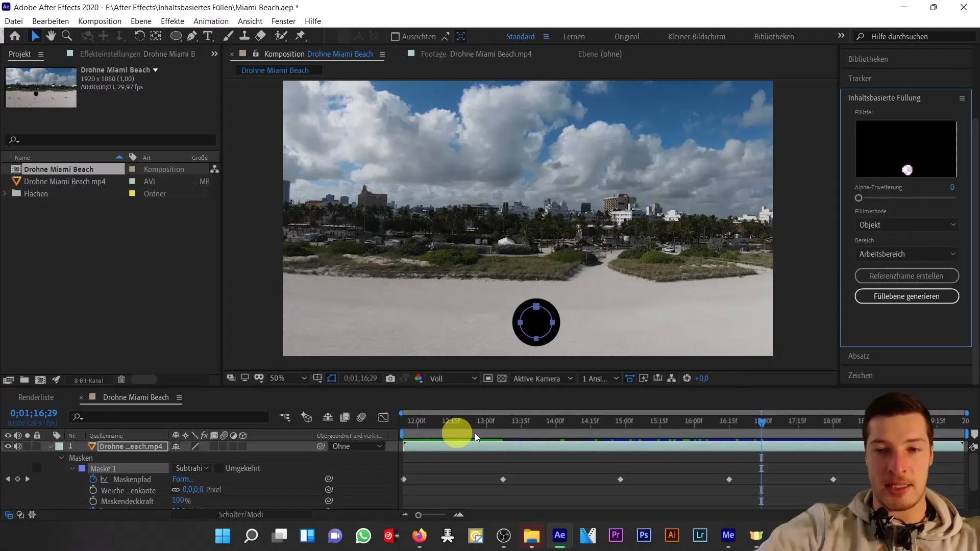Select the Hand tool

pos(51,36)
